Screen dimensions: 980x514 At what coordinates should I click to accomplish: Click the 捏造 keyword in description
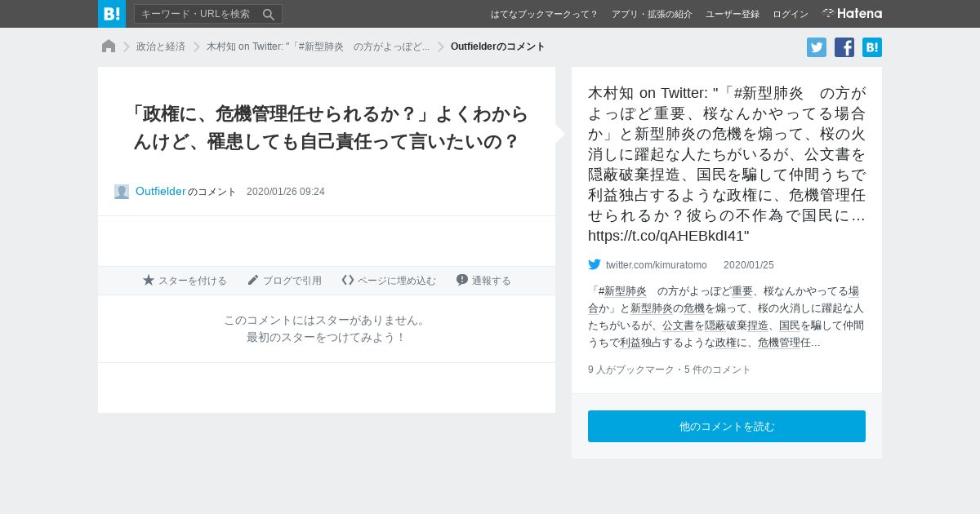point(758,326)
